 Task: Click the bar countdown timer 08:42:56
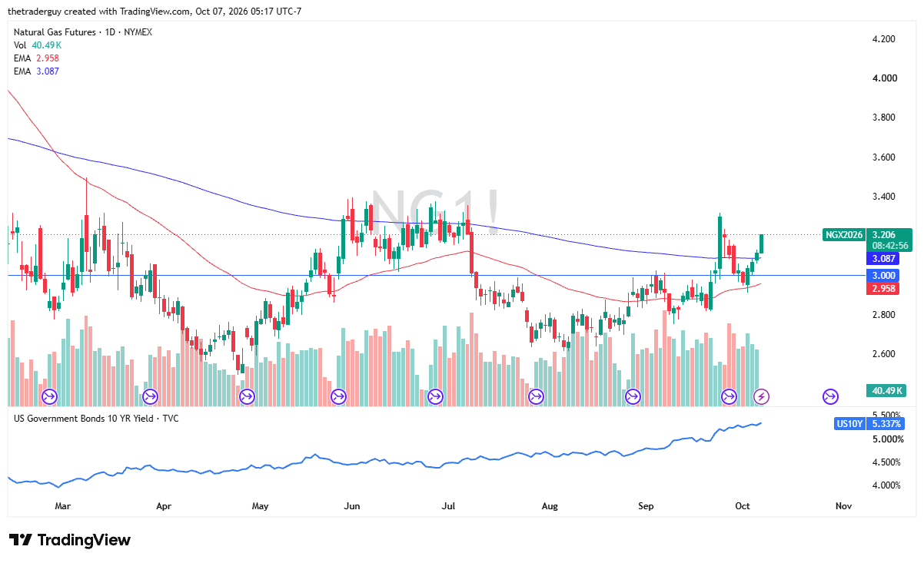pos(889,246)
